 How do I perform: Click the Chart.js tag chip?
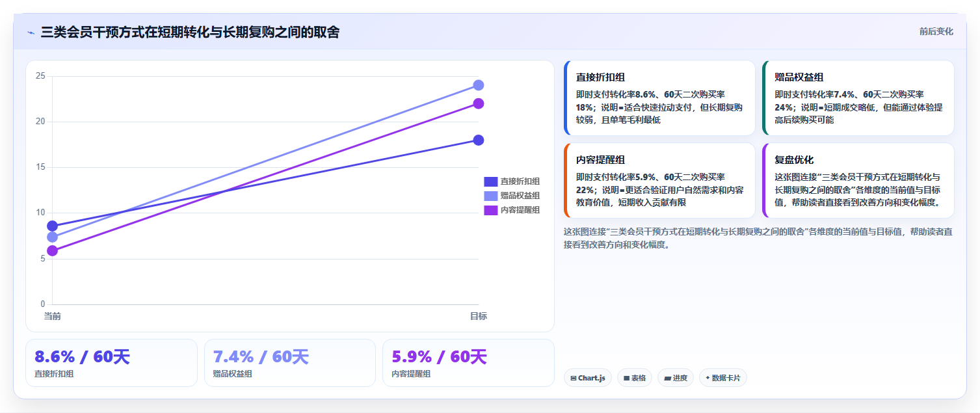click(588, 378)
